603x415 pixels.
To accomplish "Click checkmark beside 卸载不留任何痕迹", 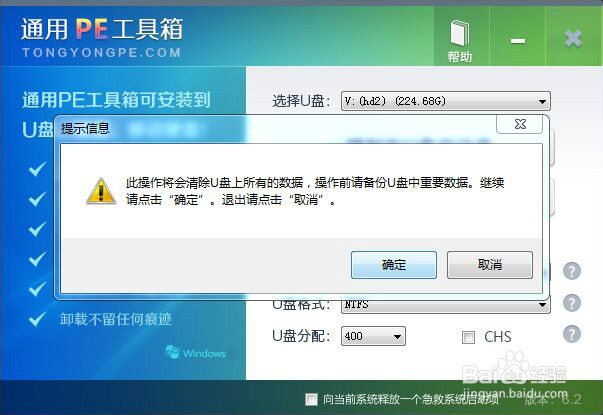I will point(37,319).
